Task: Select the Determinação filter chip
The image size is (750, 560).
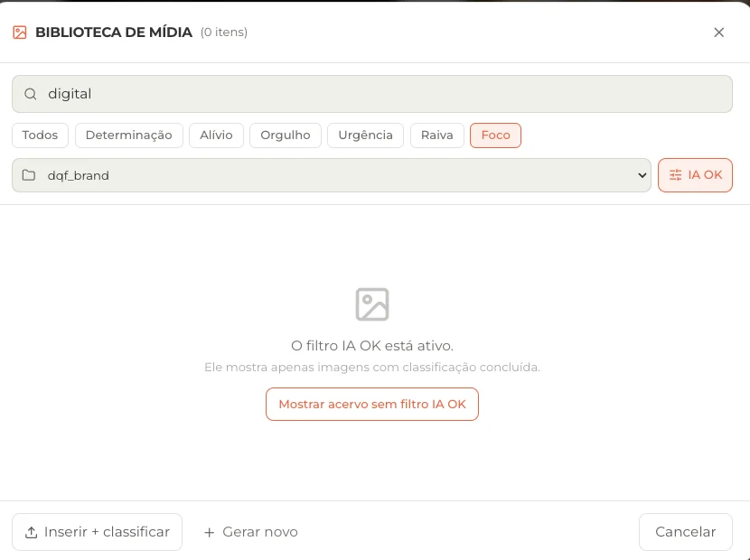Action: click(x=129, y=135)
